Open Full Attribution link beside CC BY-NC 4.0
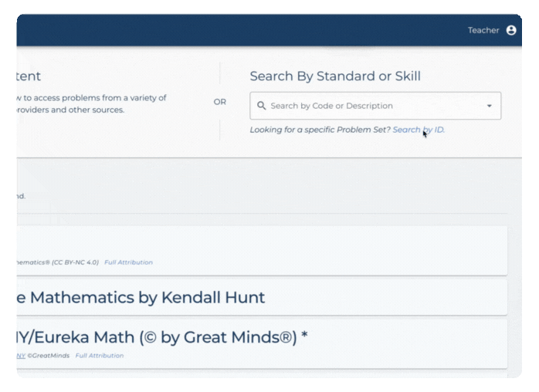 tap(128, 262)
